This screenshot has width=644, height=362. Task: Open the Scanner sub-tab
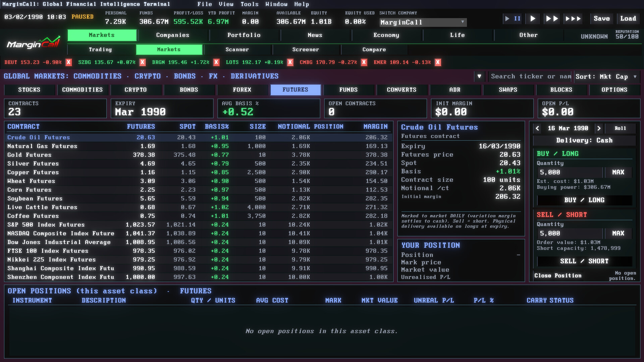(237, 50)
